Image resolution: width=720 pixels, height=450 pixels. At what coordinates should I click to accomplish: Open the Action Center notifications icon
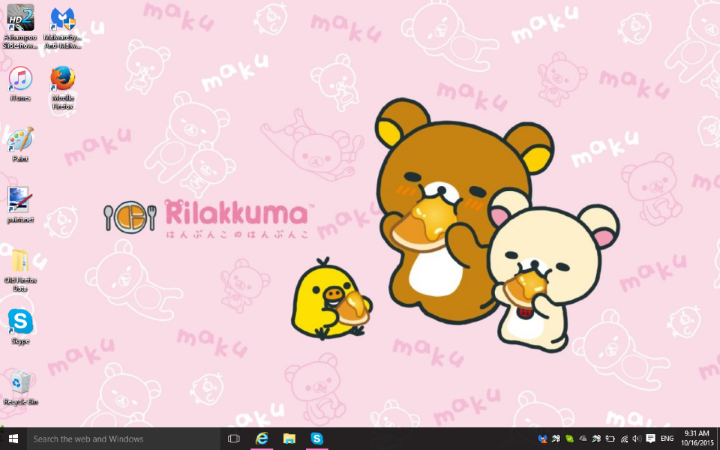(651, 439)
